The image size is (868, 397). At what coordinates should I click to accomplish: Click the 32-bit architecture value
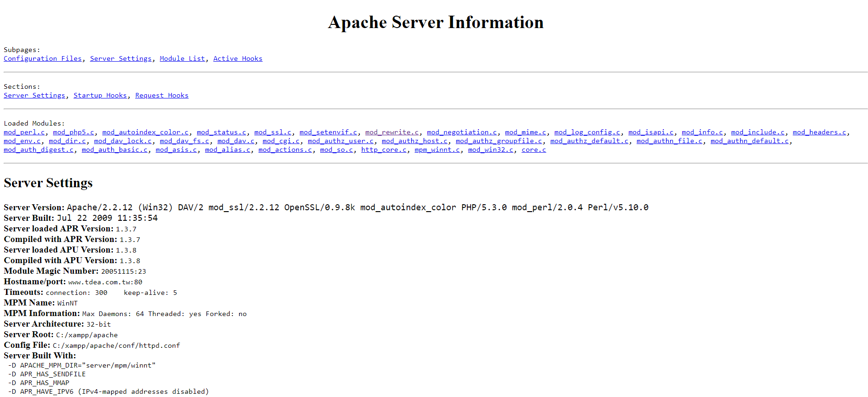pyautogui.click(x=98, y=324)
